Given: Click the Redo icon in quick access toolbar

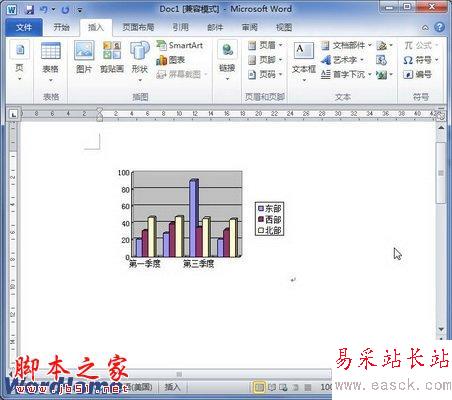Looking at the screenshot, I should pos(65,10).
